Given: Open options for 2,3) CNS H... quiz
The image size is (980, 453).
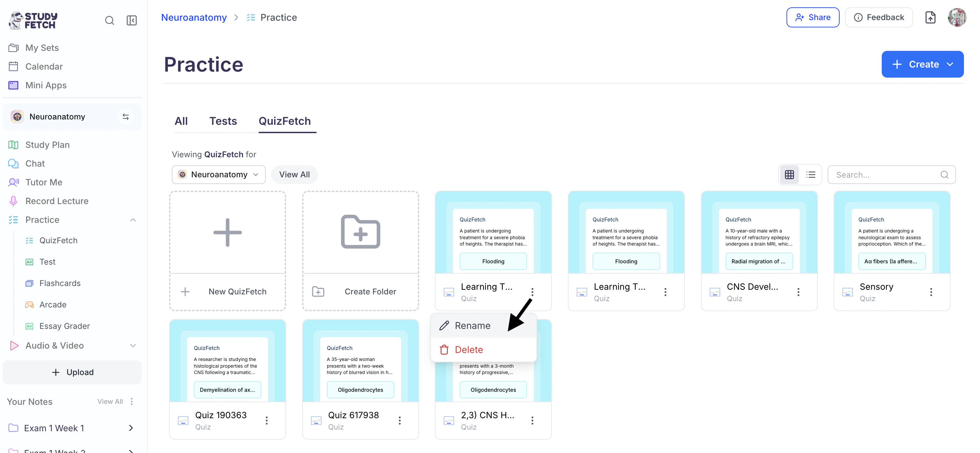Looking at the screenshot, I should pyautogui.click(x=532, y=420).
